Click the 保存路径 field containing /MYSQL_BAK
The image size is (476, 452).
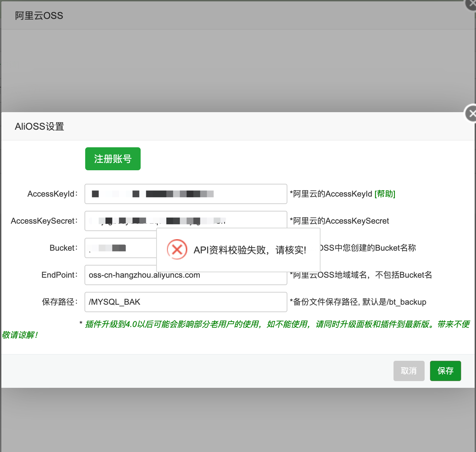point(186,302)
